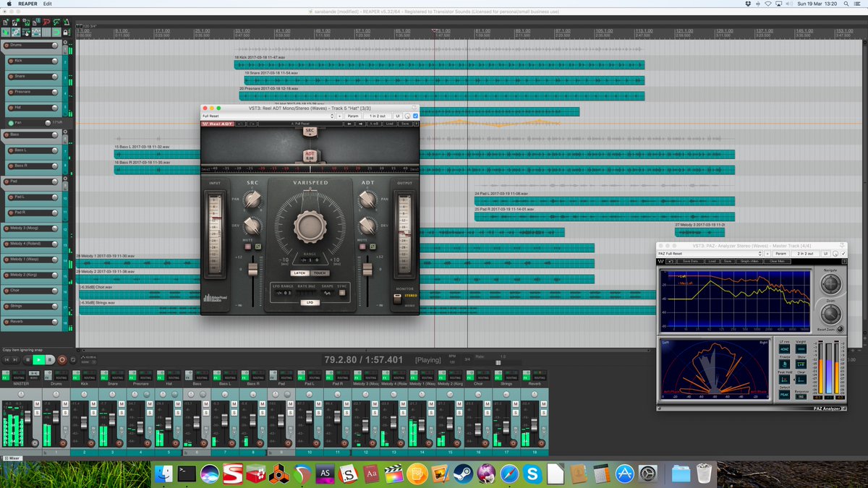
Task: Click the PEAK detect button in PAZ Analyzer
Action: click(784, 394)
